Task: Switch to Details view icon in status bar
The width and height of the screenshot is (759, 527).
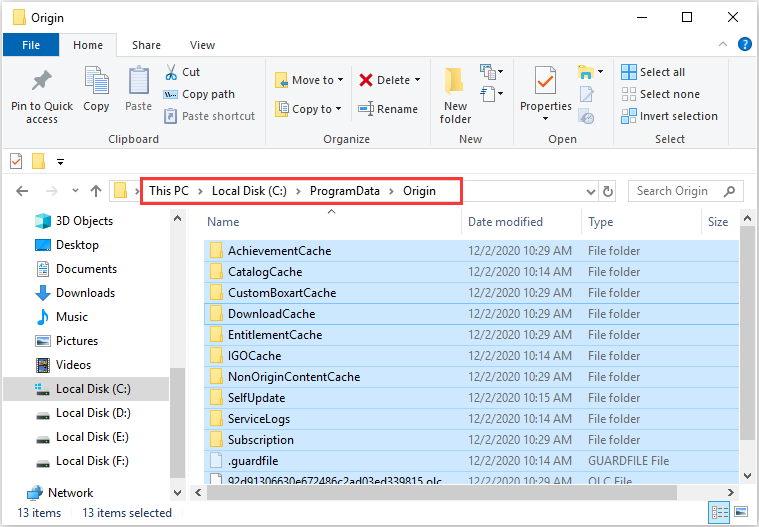Action: [719, 513]
